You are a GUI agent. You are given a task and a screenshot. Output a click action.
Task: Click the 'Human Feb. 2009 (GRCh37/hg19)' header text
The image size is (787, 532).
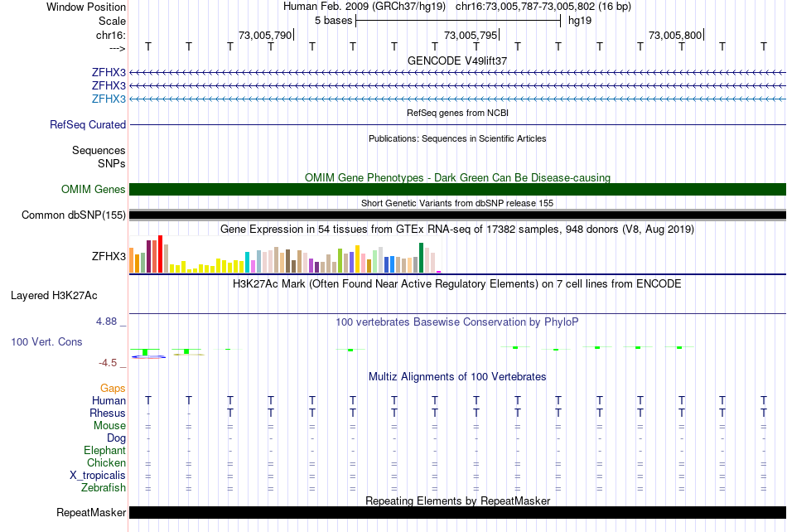[365, 7]
